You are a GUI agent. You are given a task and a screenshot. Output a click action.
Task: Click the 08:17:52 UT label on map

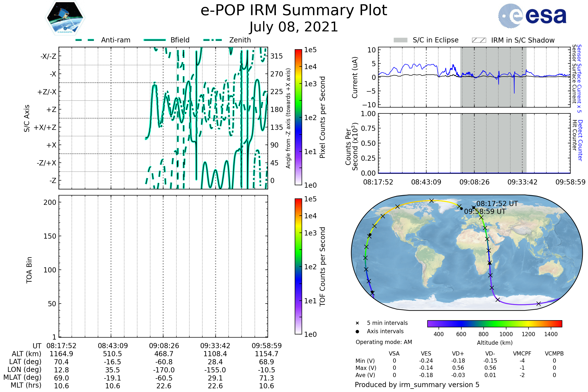click(497, 204)
